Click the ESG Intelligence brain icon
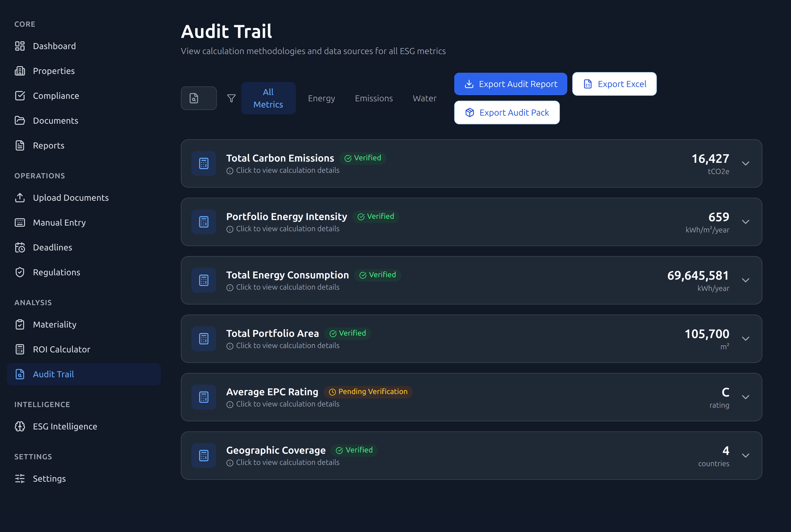 click(x=20, y=427)
